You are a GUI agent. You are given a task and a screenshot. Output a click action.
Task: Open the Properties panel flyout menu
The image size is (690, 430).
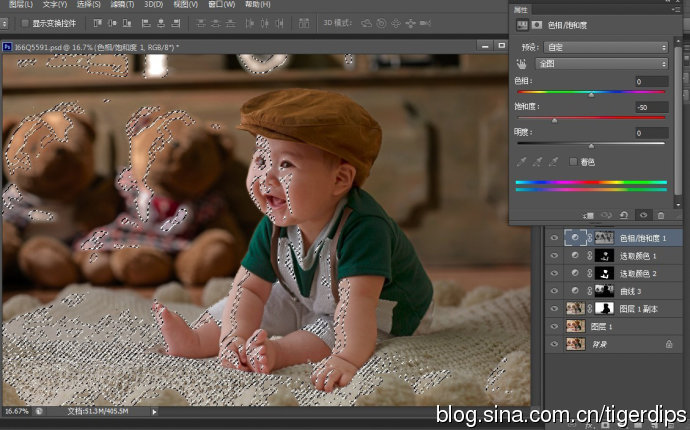(x=675, y=10)
